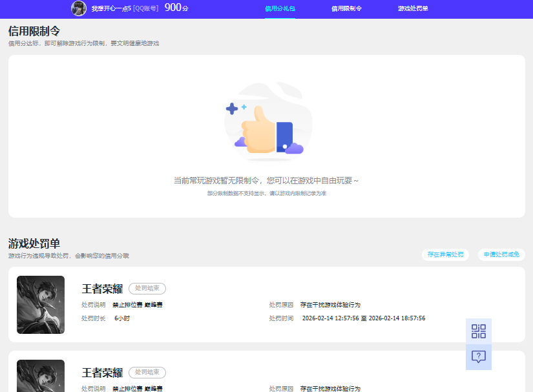Image resolution: width=533 pixels, height=392 pixels.
Task: Click username 我想开心一点5
Action: tap(111, 8)
